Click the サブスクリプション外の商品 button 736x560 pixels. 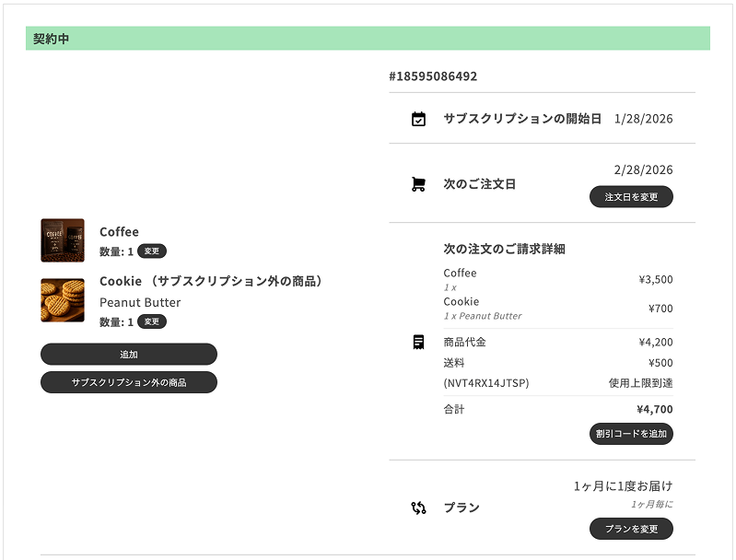point(129,382)
